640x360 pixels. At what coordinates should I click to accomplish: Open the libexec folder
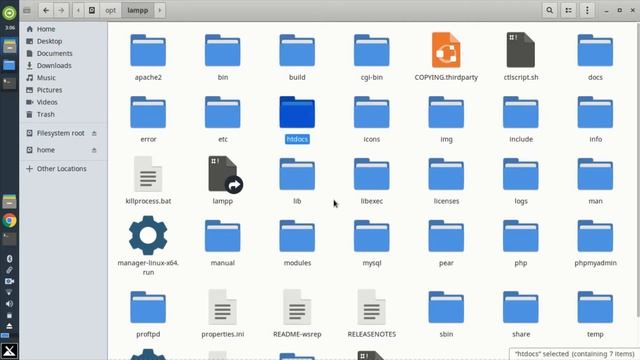pyautogui.click(x=371, y=175)
